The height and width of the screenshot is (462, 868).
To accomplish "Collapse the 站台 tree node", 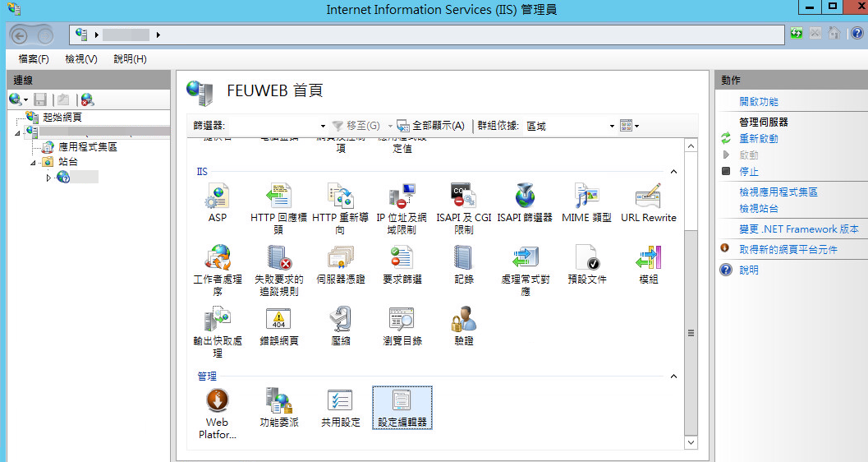I will click(33, 162).
